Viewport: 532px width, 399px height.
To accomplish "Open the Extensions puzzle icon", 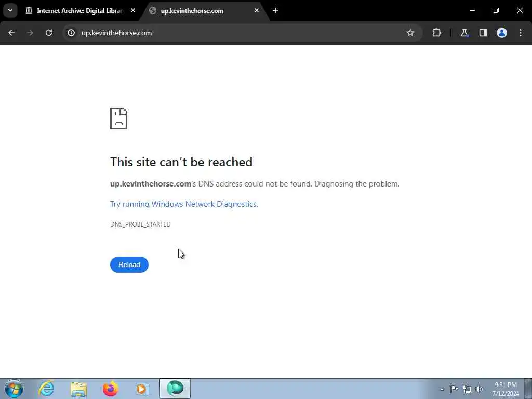I will (436, 33).
